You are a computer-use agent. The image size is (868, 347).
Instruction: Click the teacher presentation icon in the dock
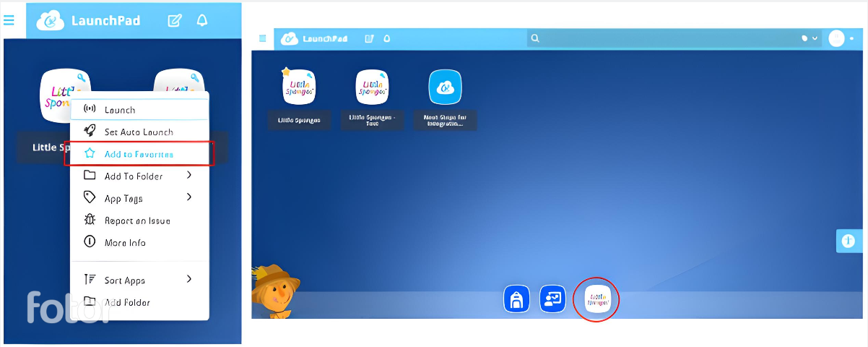coord(552,299)
